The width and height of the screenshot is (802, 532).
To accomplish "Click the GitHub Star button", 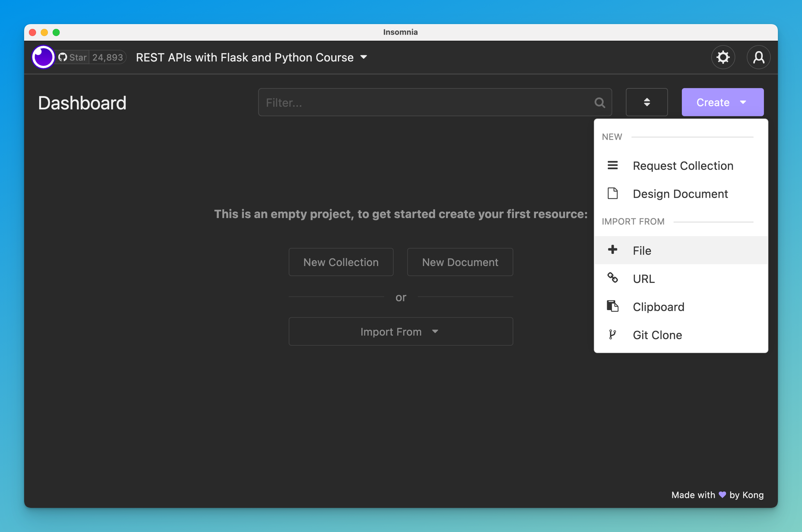I will click(73, 57).
